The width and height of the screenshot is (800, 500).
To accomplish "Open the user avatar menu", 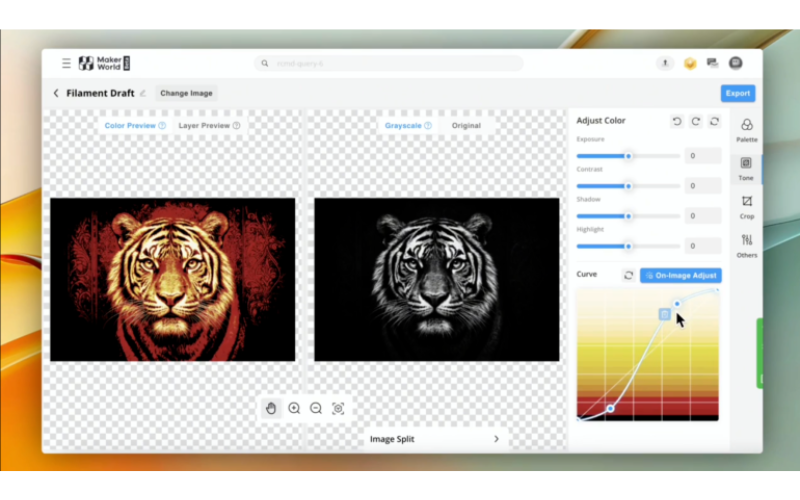I will coord(735,63).
